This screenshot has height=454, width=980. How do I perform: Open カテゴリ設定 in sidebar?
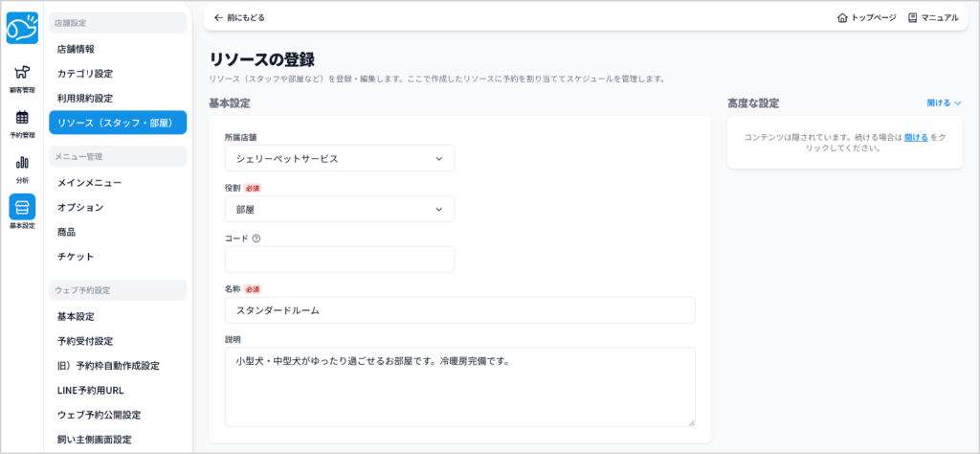85,74
